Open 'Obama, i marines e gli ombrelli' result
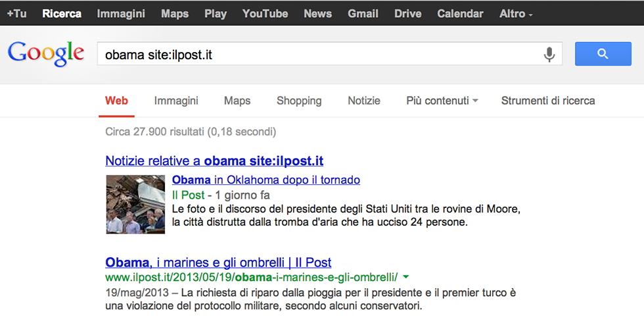Screen dimensions: 644x329 [218, 262]
